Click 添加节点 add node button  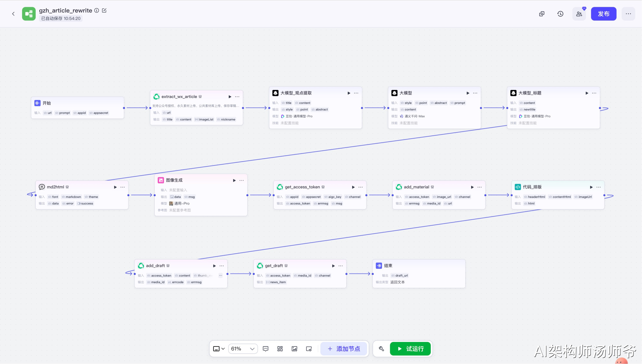click(344, 349)
